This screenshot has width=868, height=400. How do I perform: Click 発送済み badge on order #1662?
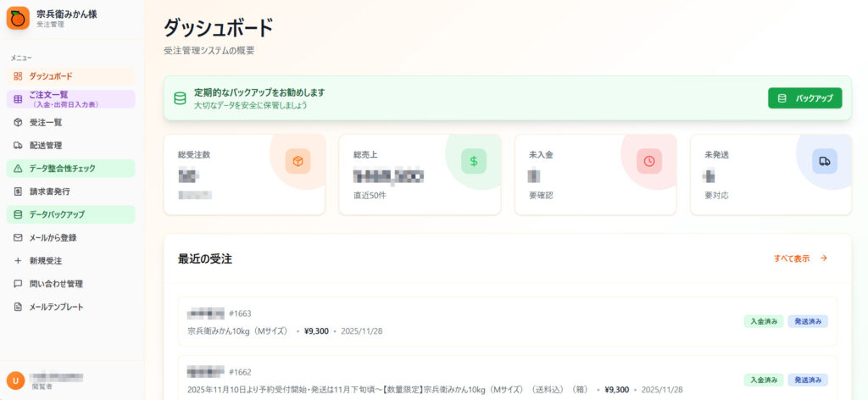[x=808, y=380]
